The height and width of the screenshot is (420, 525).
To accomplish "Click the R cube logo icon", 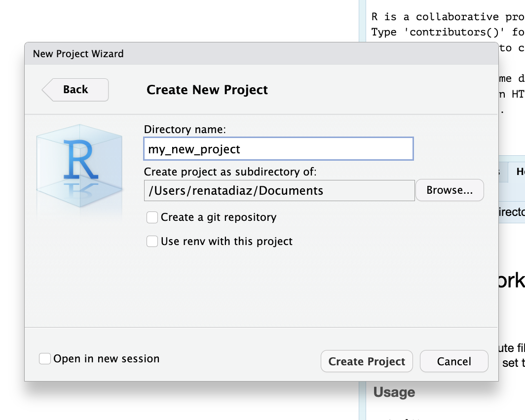I will tap(79, 163).
